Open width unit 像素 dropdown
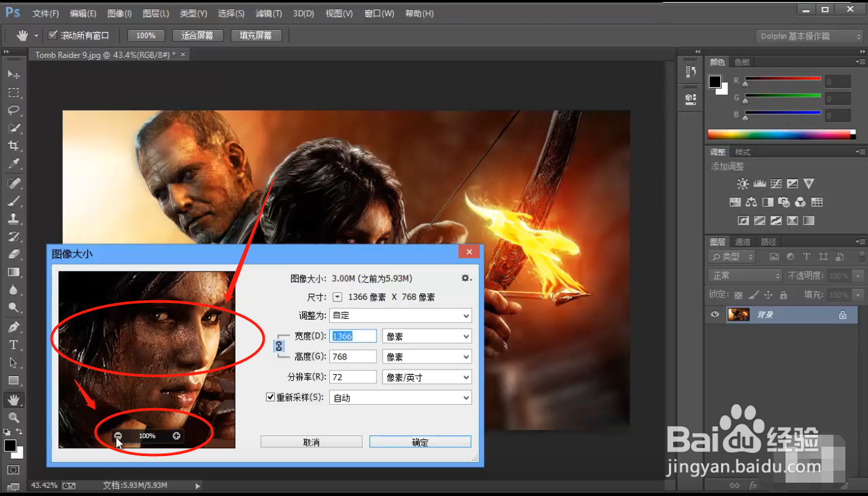The width and height of the screenshot is (868, 496). click(427, 336)
